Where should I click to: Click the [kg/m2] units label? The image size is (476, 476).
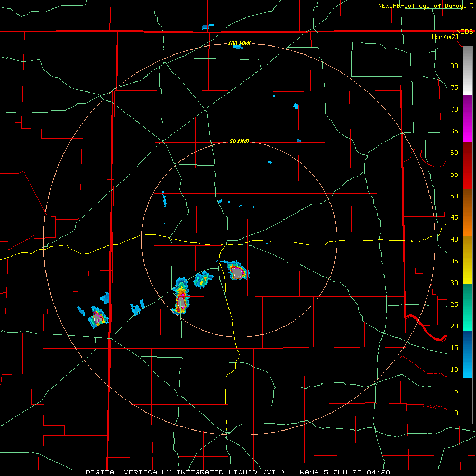[x=445, y=37]
